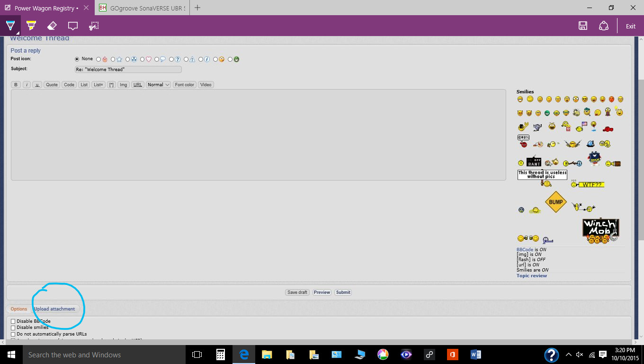Activate the Clip tool
This screenshot has width=644, height=364.
point(94,26)
